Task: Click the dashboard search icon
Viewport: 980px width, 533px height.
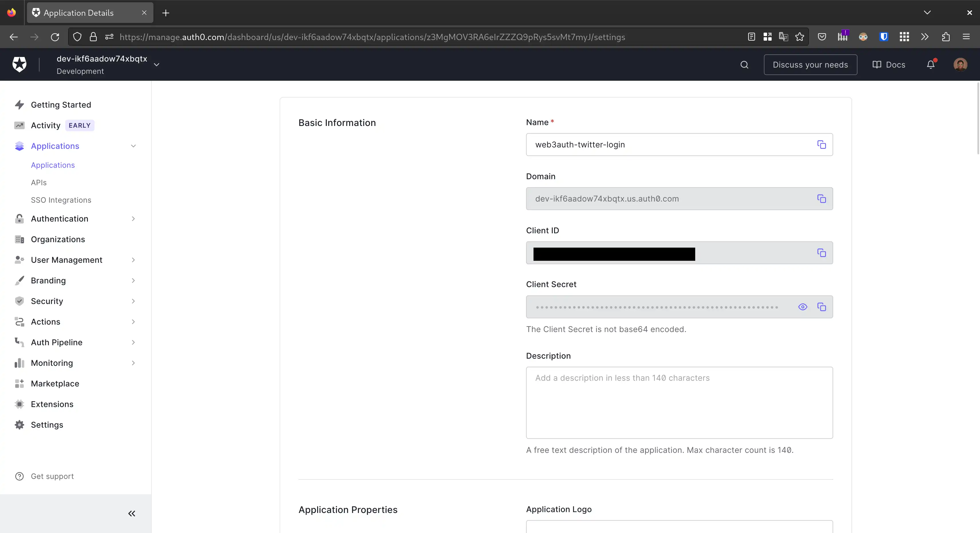Action: [744, 65]
